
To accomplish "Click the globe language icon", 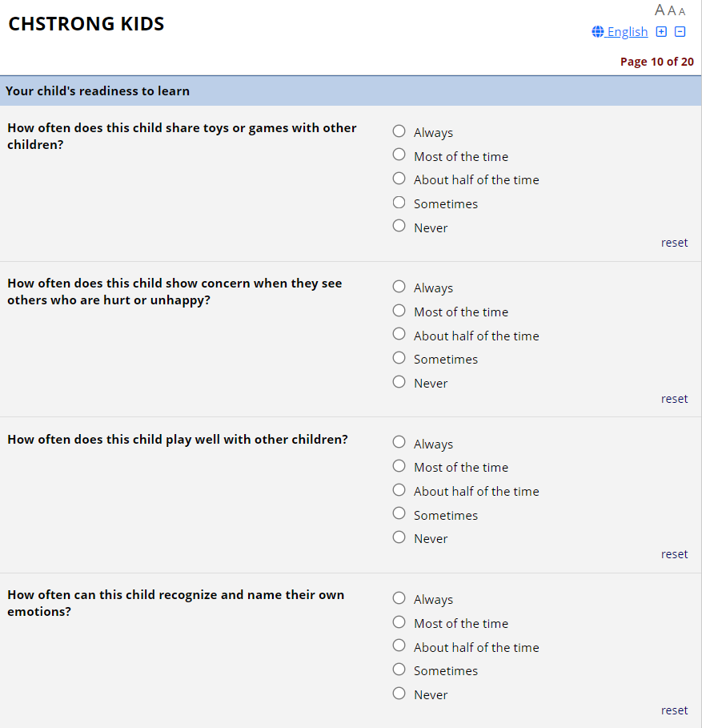I will [597, 32].
